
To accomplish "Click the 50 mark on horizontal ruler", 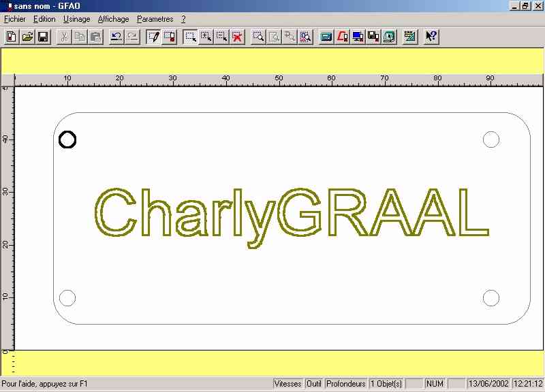I will (x=279, y=78).
